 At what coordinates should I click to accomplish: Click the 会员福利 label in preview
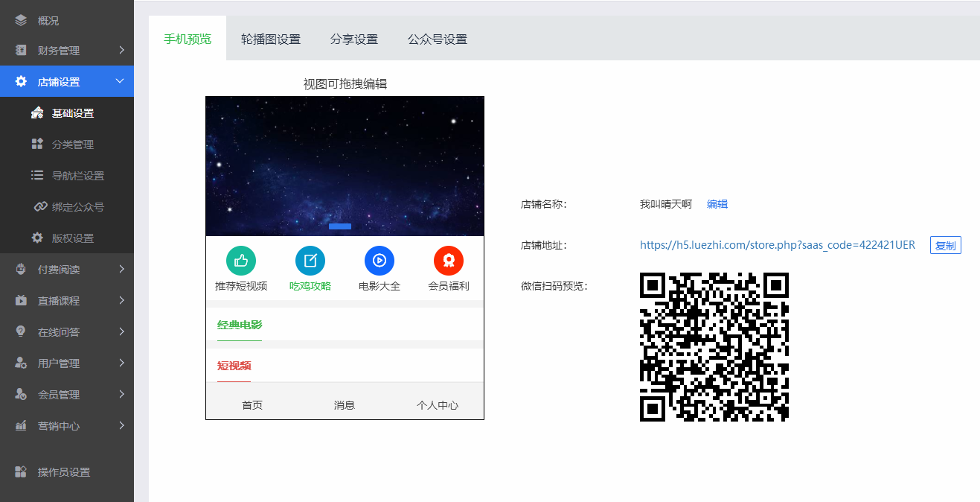click(x=449, y=286)
